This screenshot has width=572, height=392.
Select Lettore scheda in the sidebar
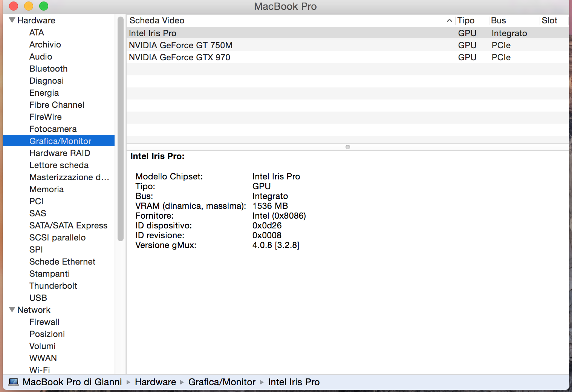59,165
